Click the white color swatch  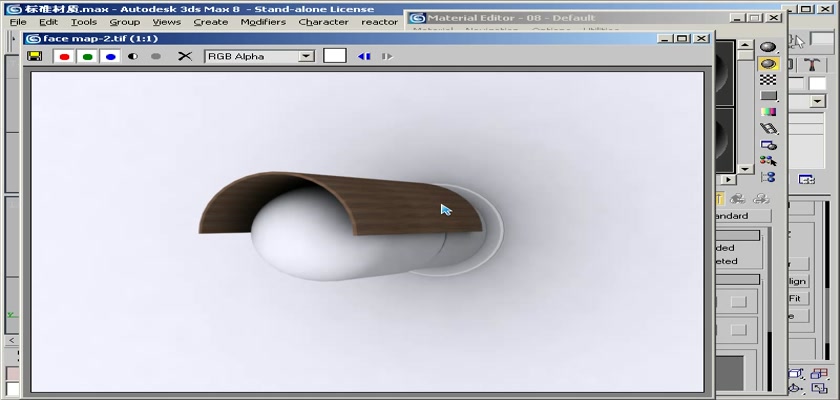pyautogui.click(x=335, y=56)
